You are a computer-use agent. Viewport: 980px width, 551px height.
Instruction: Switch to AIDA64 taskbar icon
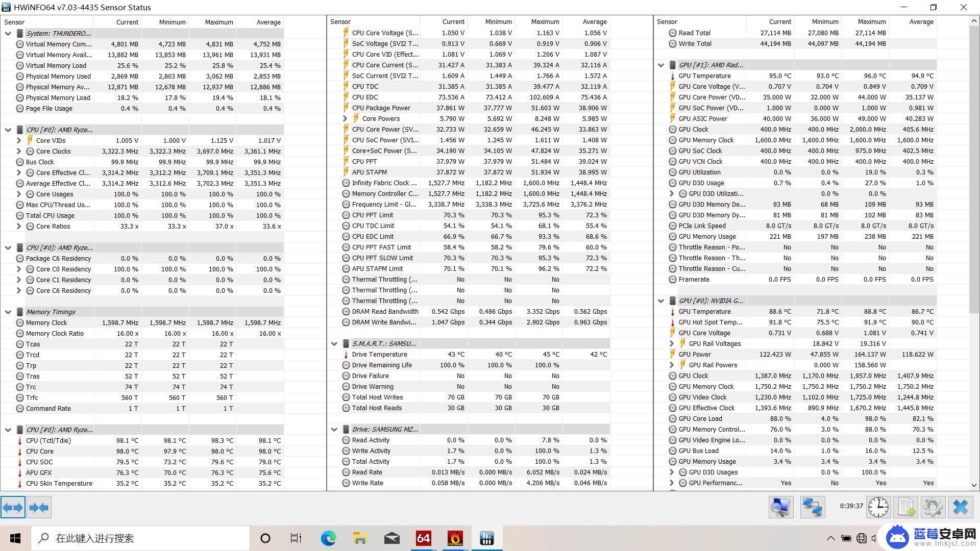pos(423,538)
